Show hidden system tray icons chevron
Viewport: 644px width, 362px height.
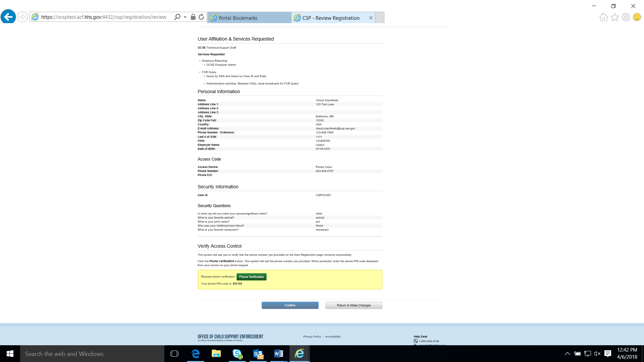coord(567,354)
